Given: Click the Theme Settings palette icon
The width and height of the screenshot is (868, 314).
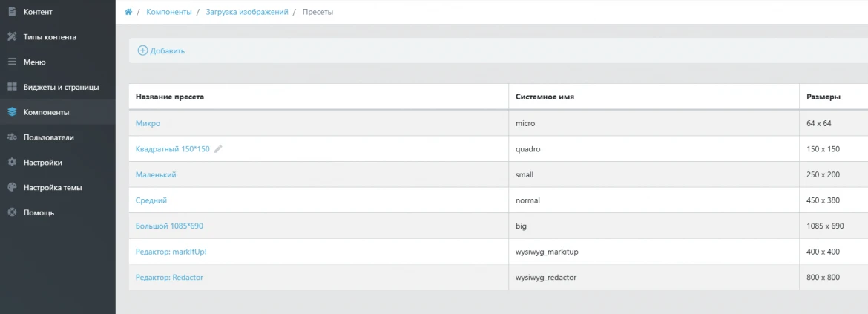Looking at the screenshot, I should coord(12,188).
